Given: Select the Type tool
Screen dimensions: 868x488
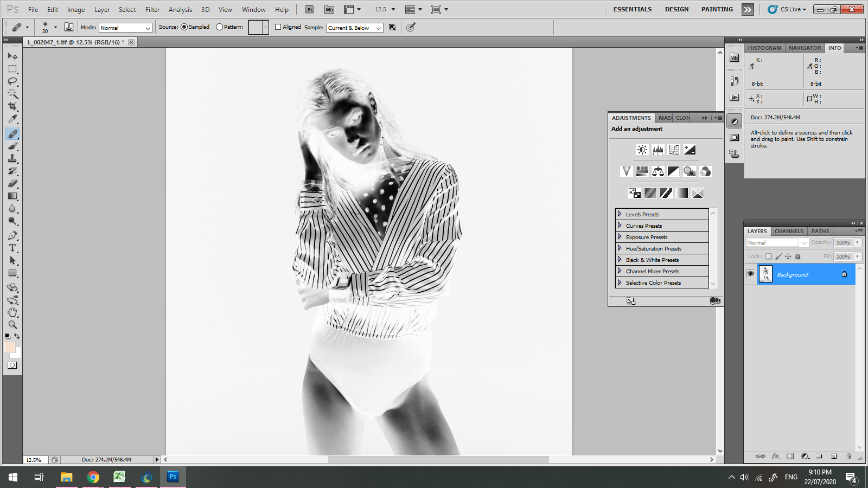Looking at the screenshot, I should point(12,248).
